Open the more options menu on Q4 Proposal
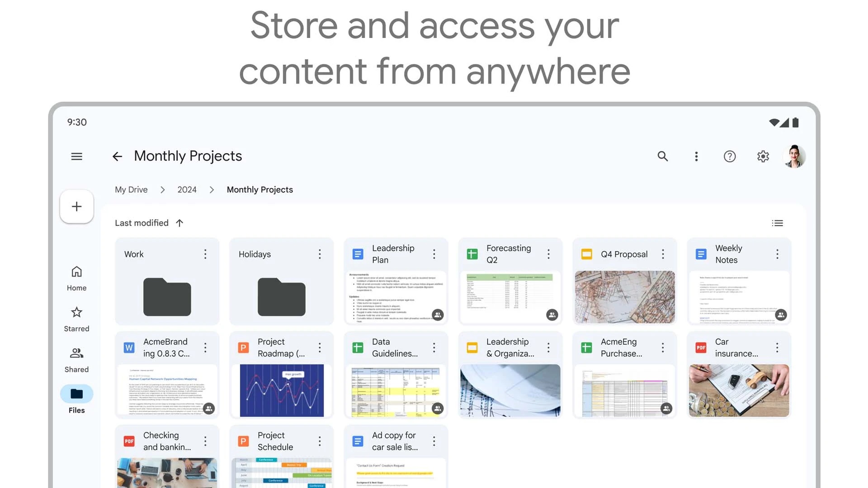The height and width of the screenshot is (488, 868). [x=663, y=254]
